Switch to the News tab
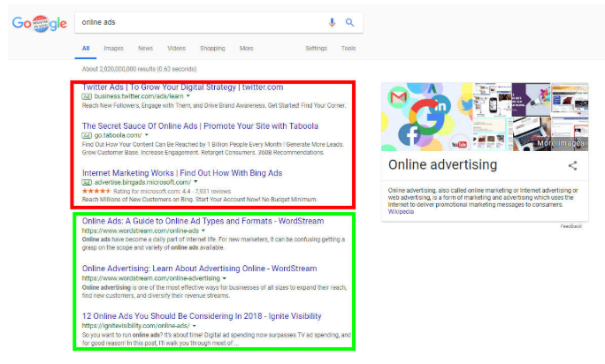 (145, 49)
